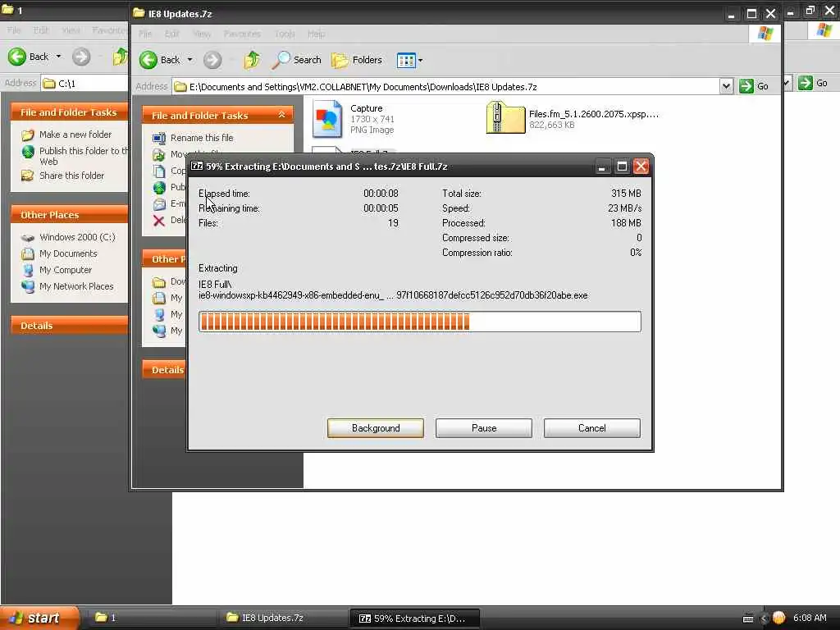
Task: Click E-mail icon in file tasks
Action: 159,204
